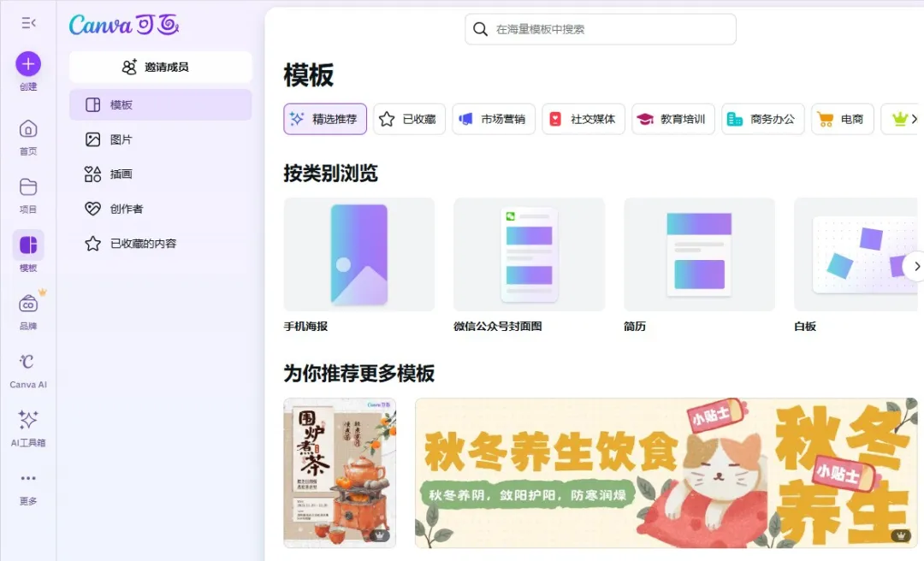The height and width of the screenshot is (561, 924).
Task: Click the chevron after the crown filter chip
Action: (915, 119)
